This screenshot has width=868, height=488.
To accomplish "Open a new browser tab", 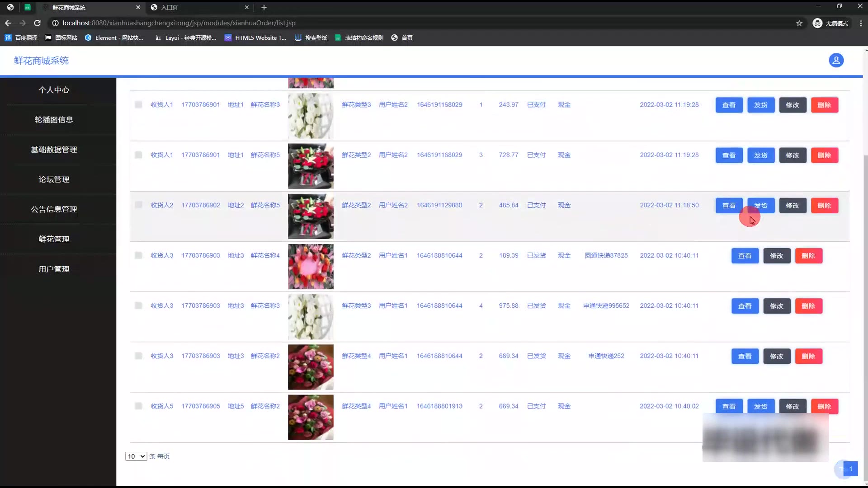I will [x=264, y=7].
